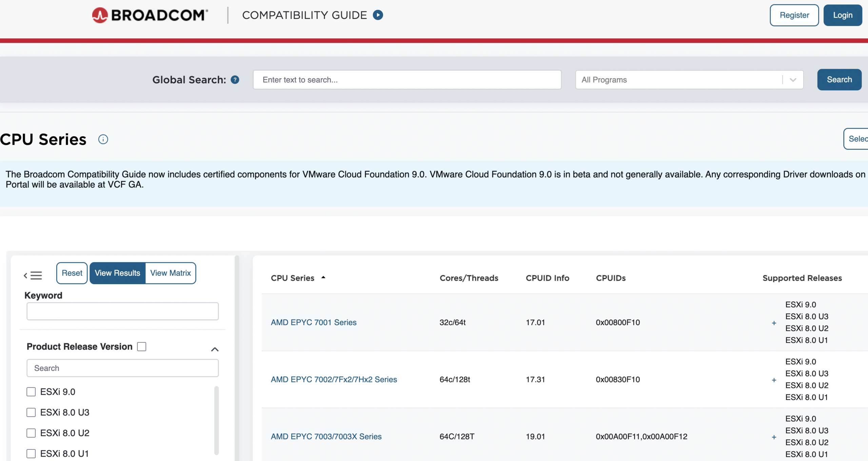Click the CPU Series info icon
The height and width of the screenshot is (461, 868).
coord(103,139)
